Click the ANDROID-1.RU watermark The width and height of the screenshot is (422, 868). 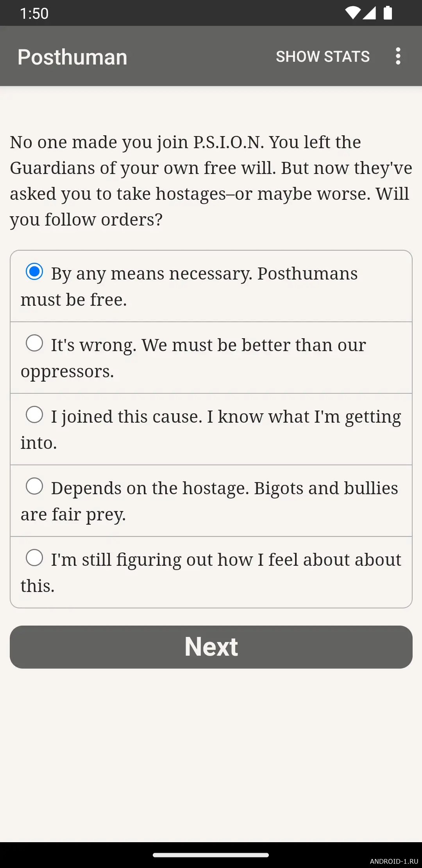pyautogui.click(x=393, y=861)
